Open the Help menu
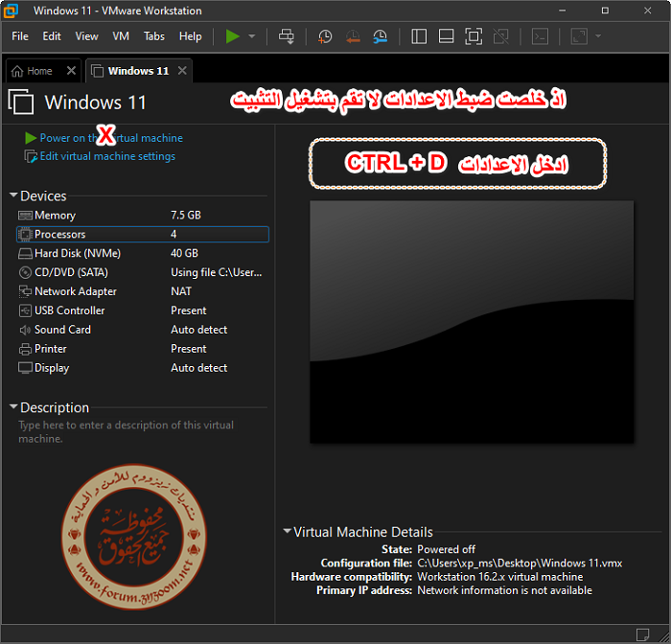 click(x=191, y=36)
